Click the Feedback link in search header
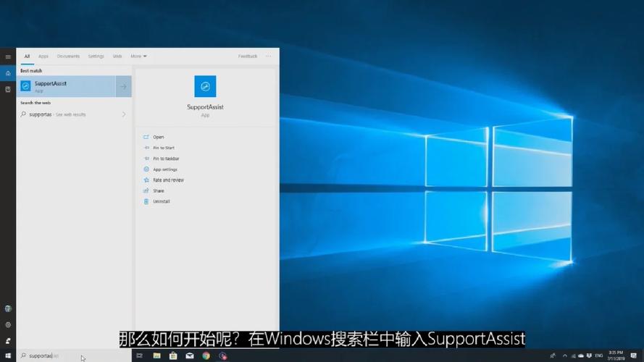The image size is (644, 362). (248, 56)
